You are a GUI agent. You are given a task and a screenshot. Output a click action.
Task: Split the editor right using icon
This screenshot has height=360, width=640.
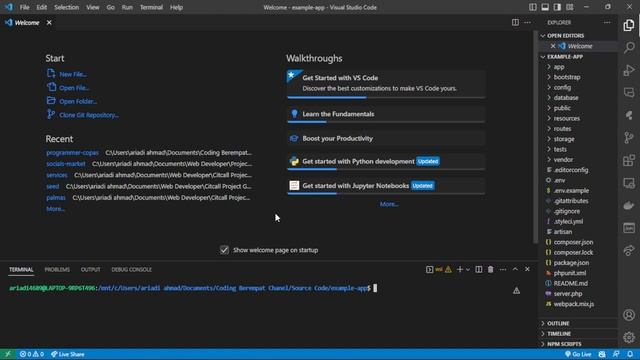point(515,22)
